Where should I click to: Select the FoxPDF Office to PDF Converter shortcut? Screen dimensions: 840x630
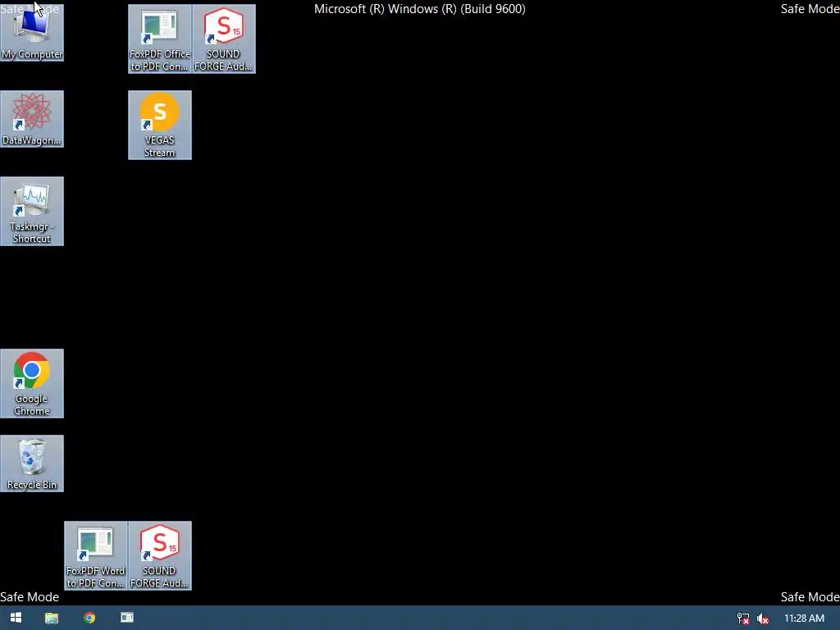[x=160, y=39]
